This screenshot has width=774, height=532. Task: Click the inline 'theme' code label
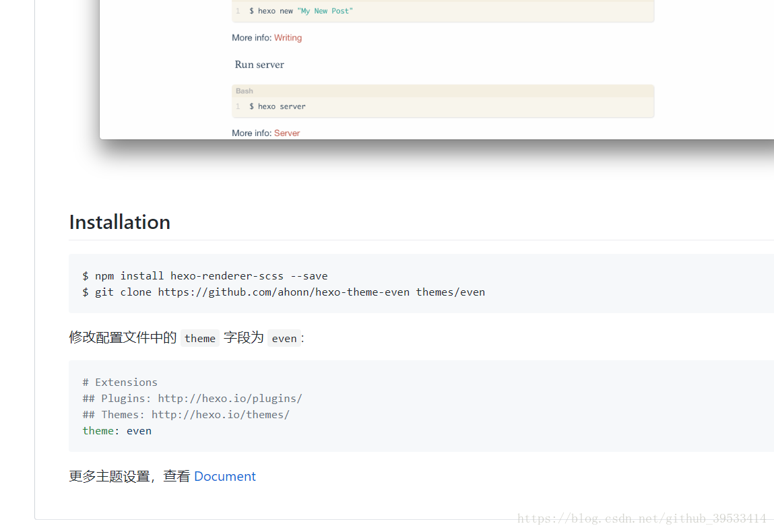click(x=200, y=339)
